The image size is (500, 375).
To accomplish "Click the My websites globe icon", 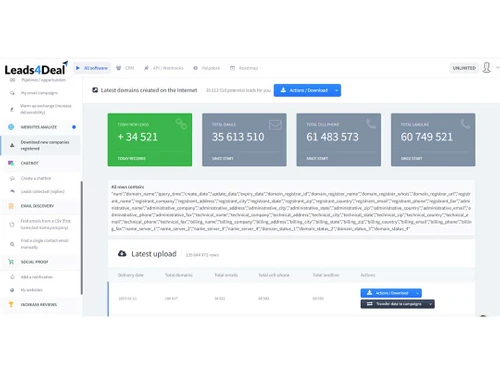I will tap(12, 290).
